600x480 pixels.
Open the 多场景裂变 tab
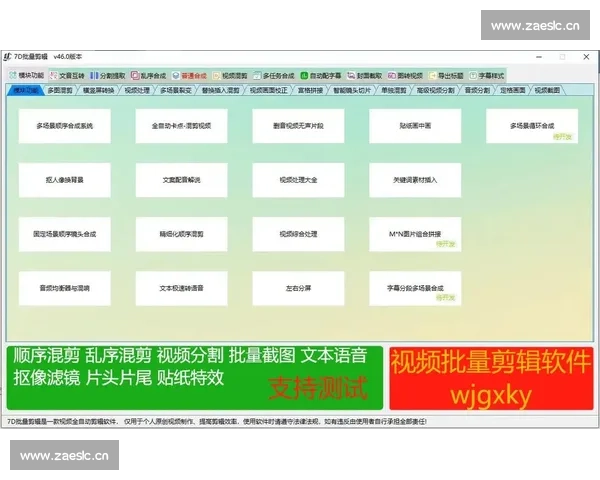pos(176,90)
